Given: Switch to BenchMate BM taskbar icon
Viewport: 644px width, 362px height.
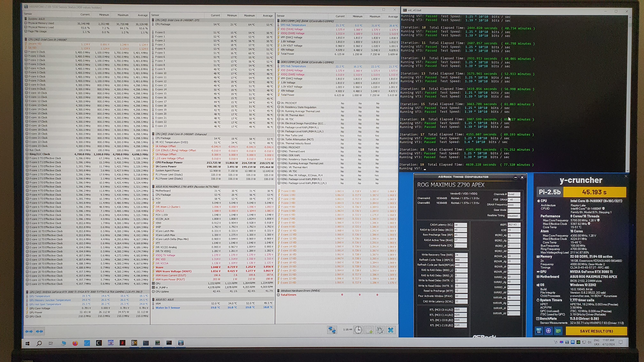Looking at the screenshot, I should click(x=134, y=343).
